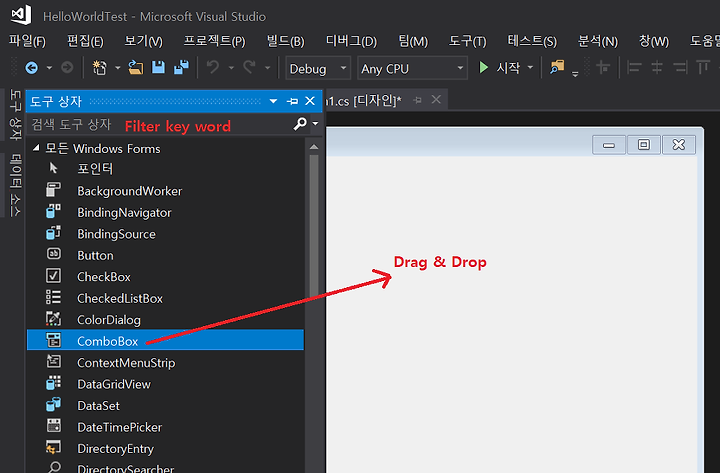Open the 분석(N) menu

click(597, 41)
